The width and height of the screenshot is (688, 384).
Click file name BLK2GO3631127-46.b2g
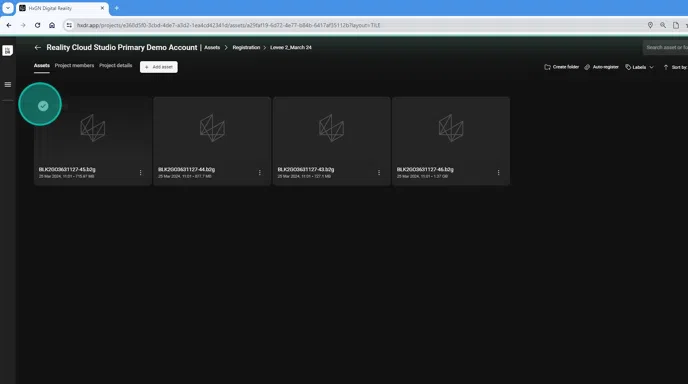pyautogui.click(x=425, y=169)
